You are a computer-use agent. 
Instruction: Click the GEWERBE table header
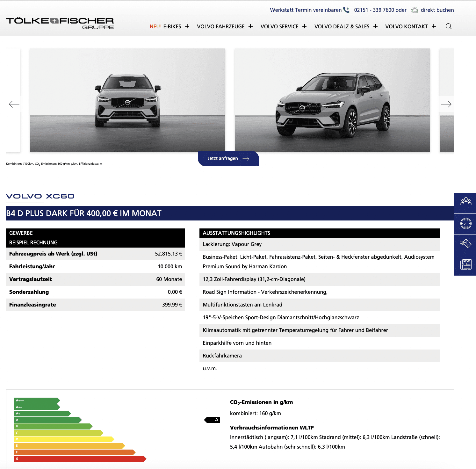coord(96,233)
